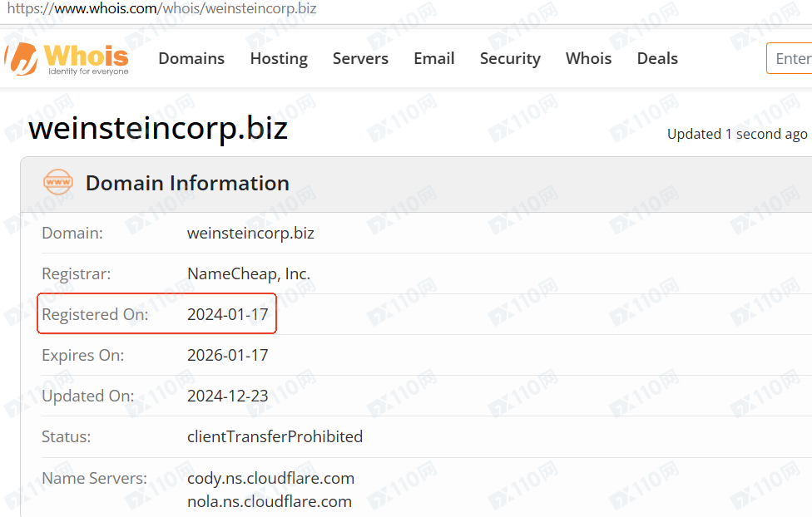Select name server nola.ns.cloudflare.com

(x=270, y=501)
